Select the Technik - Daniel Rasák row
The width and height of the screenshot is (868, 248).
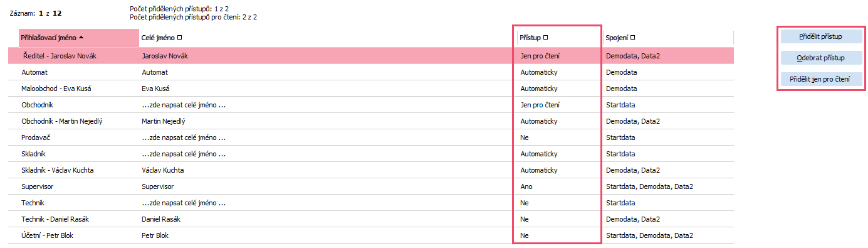(370, 219)
